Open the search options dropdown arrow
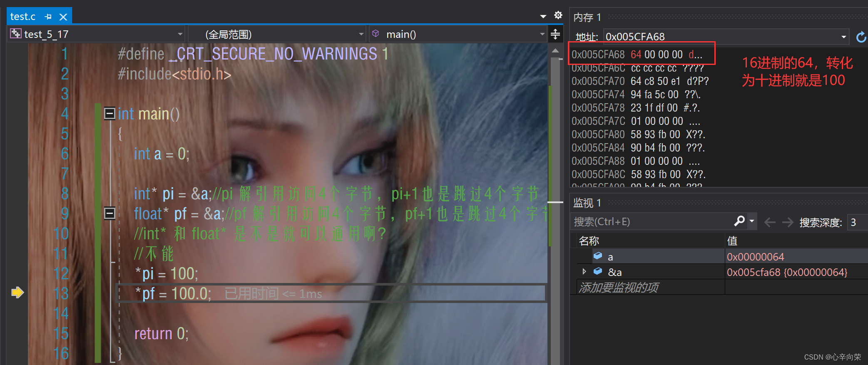Image resolution: width=868 pixels, height=365 pixels. click(x=752, y=221)
